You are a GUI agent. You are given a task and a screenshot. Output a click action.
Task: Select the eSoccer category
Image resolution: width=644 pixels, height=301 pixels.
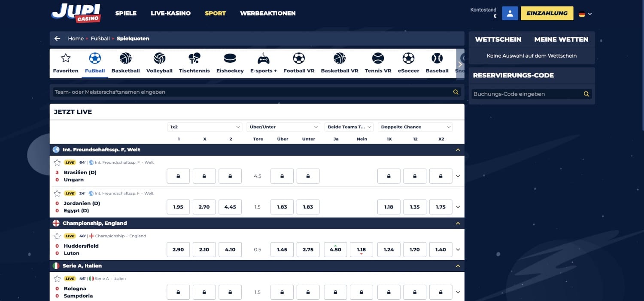[x=408, y=63]
